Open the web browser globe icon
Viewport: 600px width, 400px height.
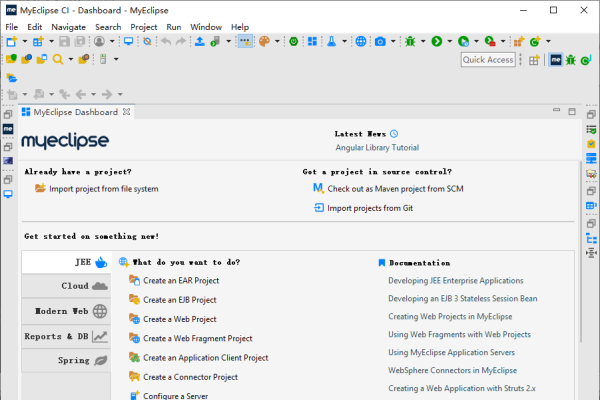click(360, 41)
